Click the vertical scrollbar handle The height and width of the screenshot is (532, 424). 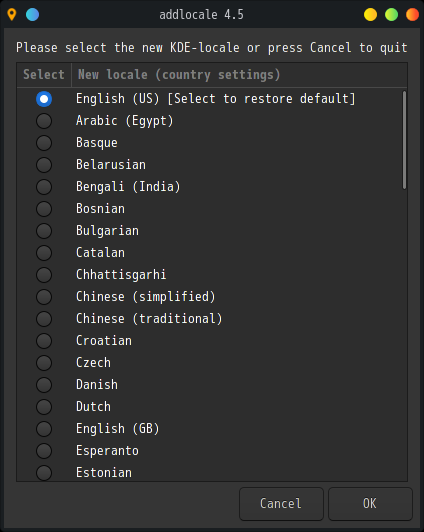point(404,140)
